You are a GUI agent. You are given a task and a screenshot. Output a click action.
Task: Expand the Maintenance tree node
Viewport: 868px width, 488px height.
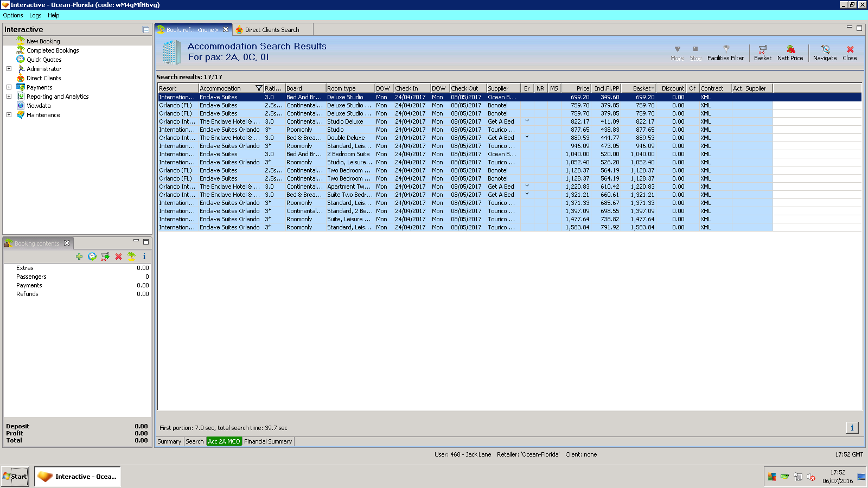9,115
